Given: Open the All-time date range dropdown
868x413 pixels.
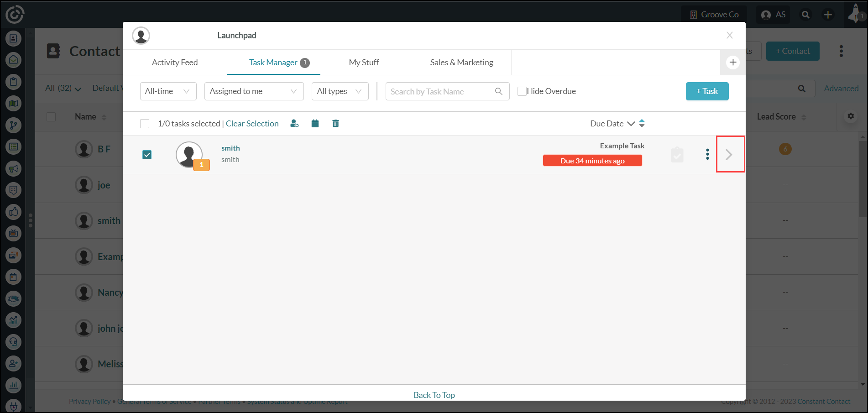Looking at the screenshot, I should [x=168, y=91].
